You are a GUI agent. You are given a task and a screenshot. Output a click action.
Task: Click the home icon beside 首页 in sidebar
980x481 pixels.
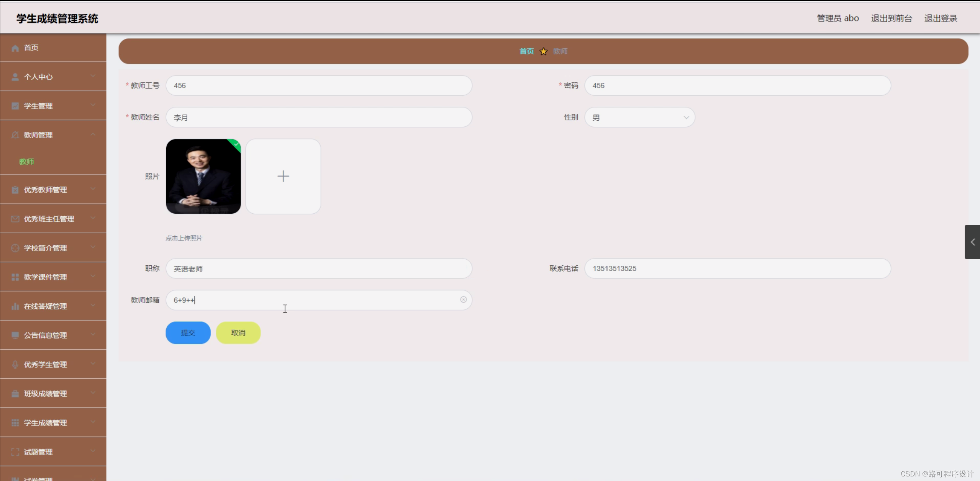click(15, 48)
